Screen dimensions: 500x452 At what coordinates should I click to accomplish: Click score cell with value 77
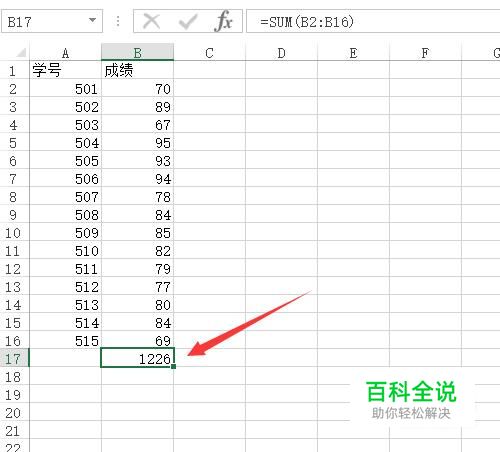click(137, 287)
